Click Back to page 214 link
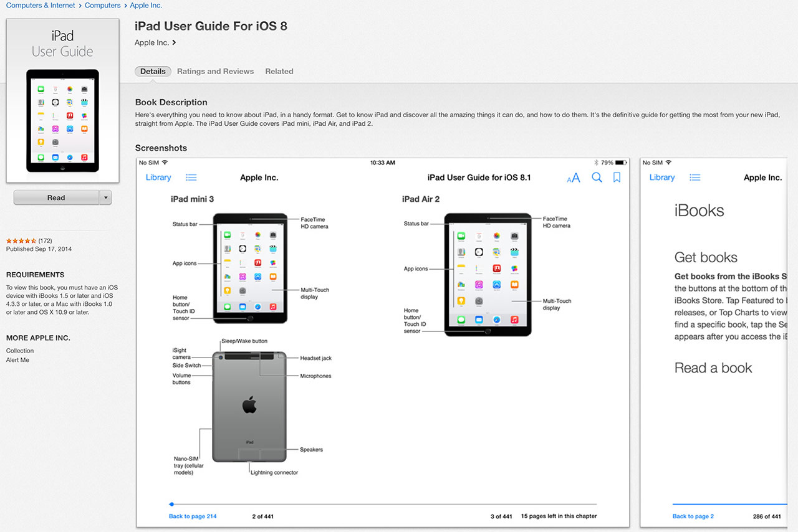Viewport: 798px width, 532px height. (193, 516)
